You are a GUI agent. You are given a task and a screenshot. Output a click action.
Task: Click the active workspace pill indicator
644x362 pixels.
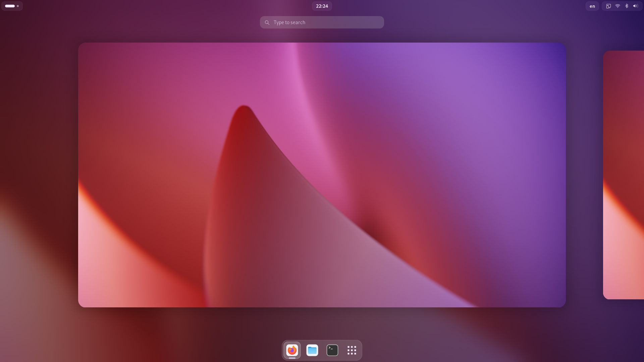coord(10,6)
